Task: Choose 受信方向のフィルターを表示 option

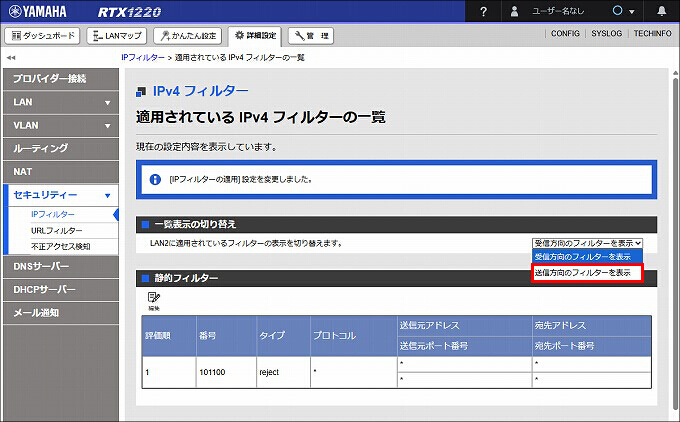Action: click(587, 257)
